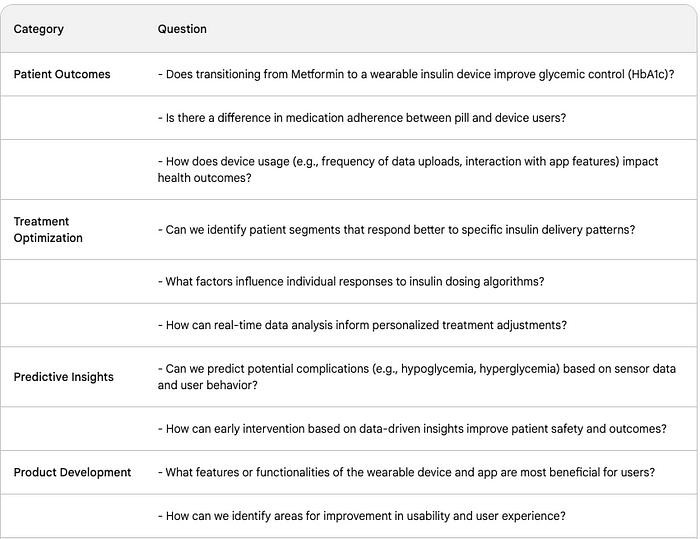Select the Patient Outcomes category cell
The height and width of the screenshot is (539, 700).
point(62,74)
